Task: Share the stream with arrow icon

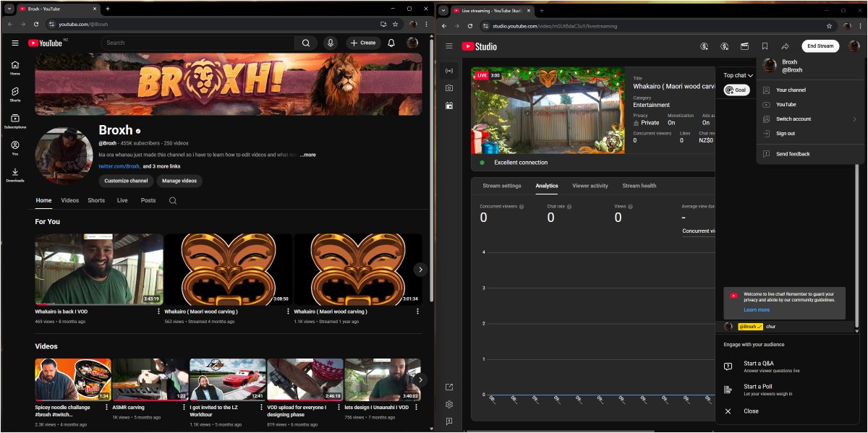Action: pyautogui.click(x=785, y=46)
